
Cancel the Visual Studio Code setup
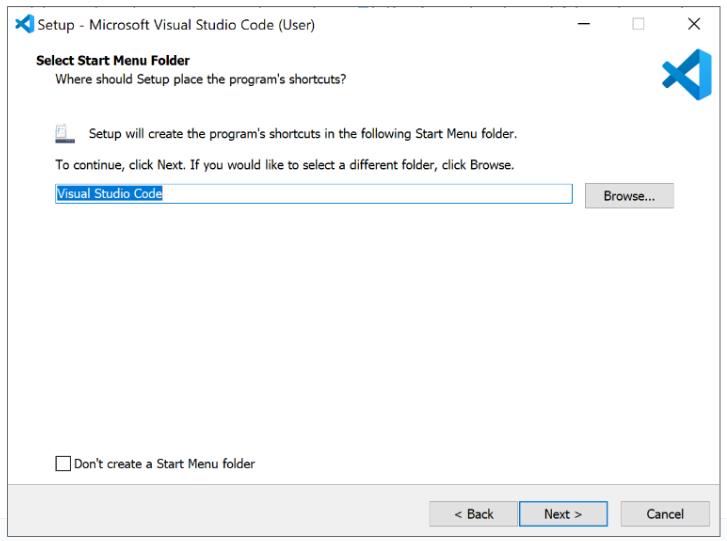(x=665, y=514)
